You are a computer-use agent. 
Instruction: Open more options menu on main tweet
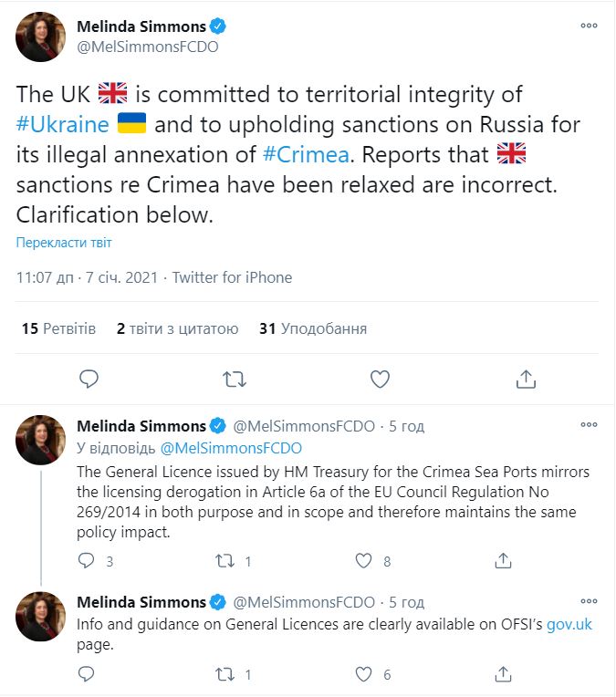pos(589,26)
